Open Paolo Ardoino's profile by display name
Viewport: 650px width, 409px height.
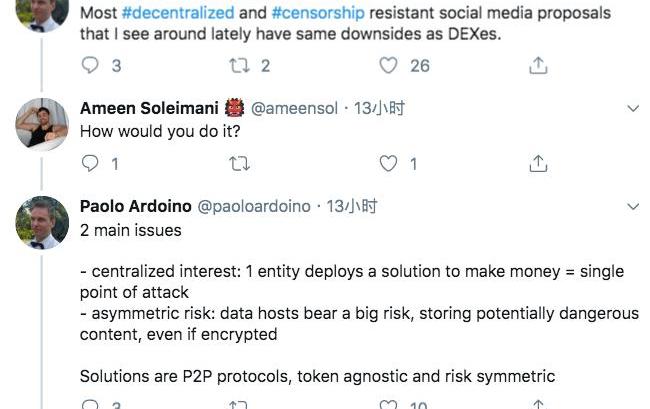tap(135, 207)
